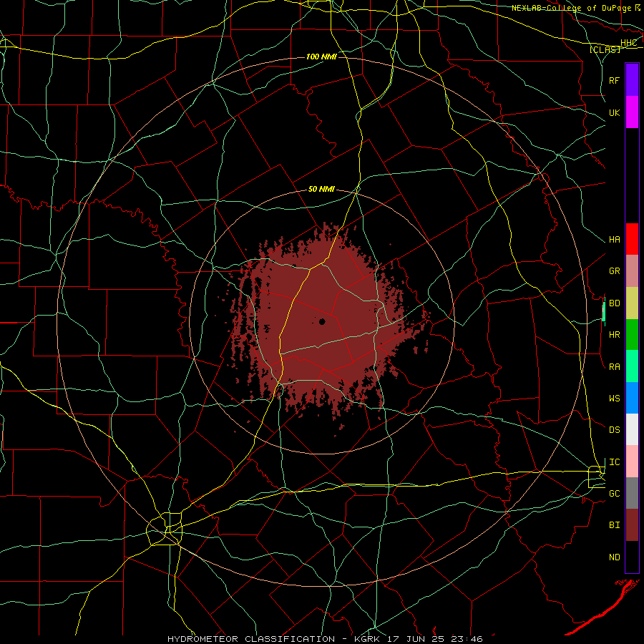
Task: Click the 'RF' legend label
Action: tap(614, 80)
